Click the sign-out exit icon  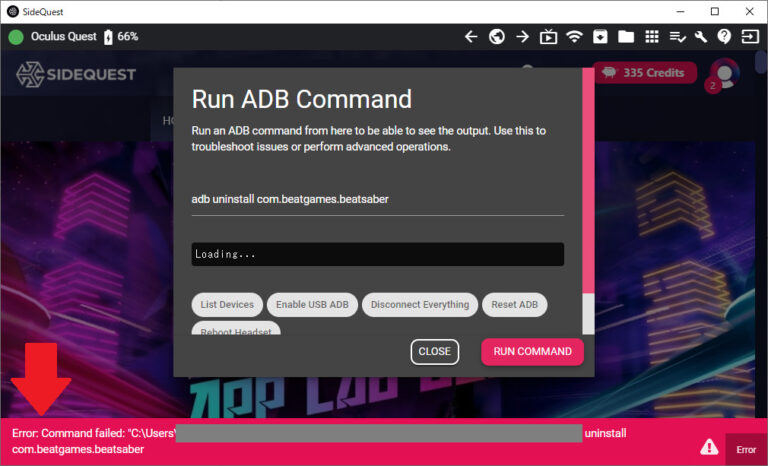tap(749, 37)
